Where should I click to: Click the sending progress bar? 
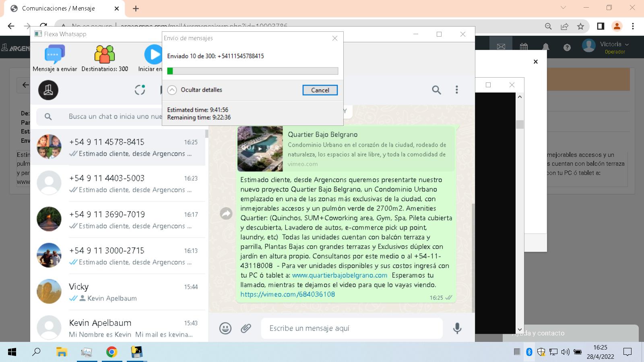click(x=253, y=71)
